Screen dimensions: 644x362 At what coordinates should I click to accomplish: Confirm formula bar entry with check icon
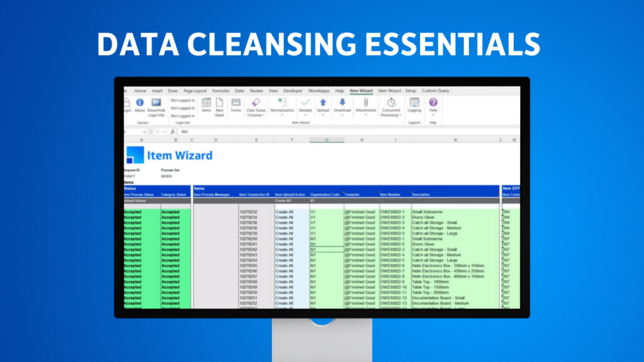(x=165, y=132)
